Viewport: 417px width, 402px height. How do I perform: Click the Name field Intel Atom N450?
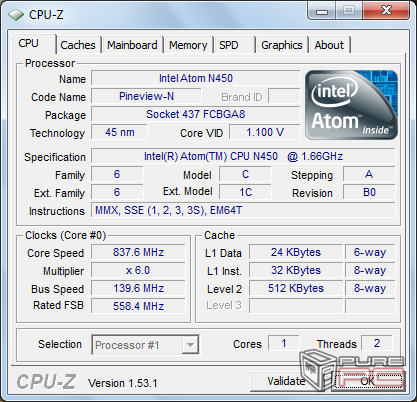(196, 78)
